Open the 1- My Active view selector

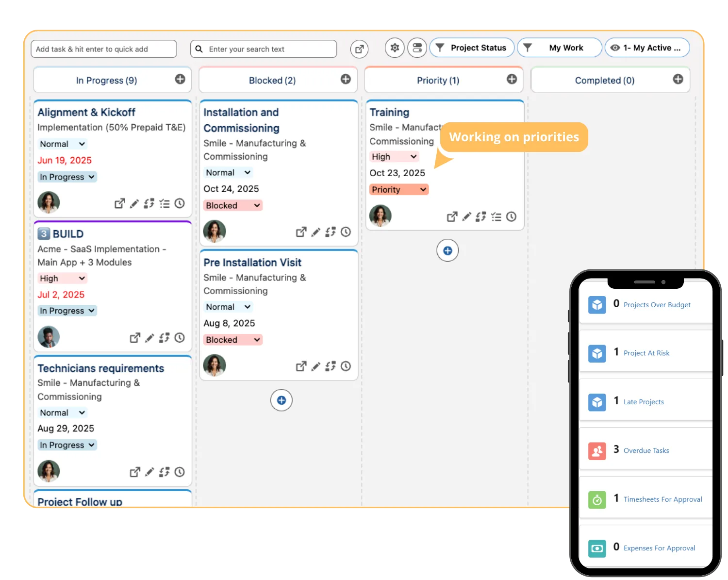coord(647,48)
